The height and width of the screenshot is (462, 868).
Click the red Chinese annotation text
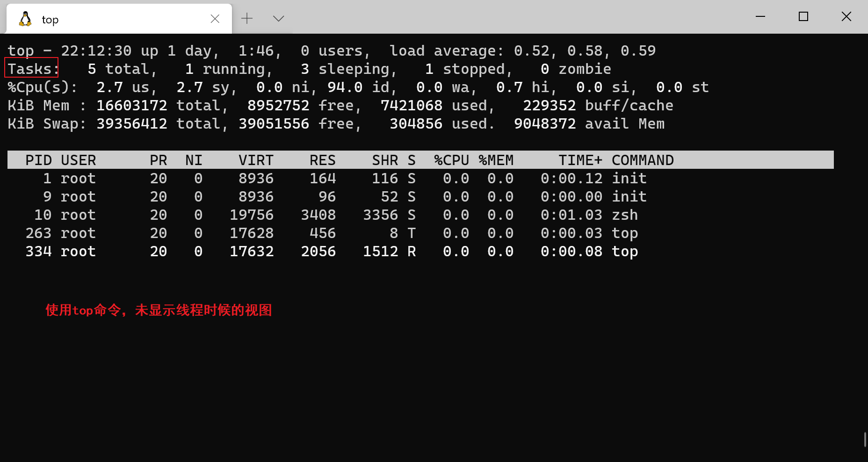tap(159, 310)
